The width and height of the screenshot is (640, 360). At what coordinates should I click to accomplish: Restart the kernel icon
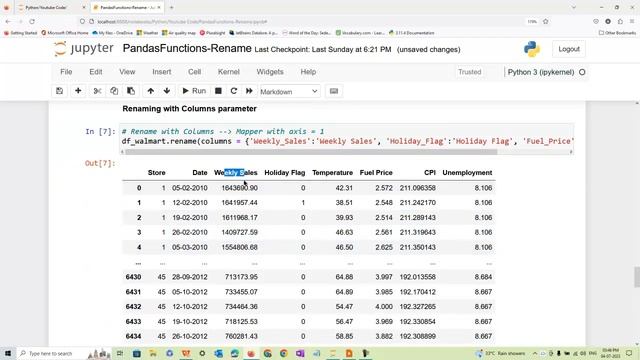tap(233, 91)
